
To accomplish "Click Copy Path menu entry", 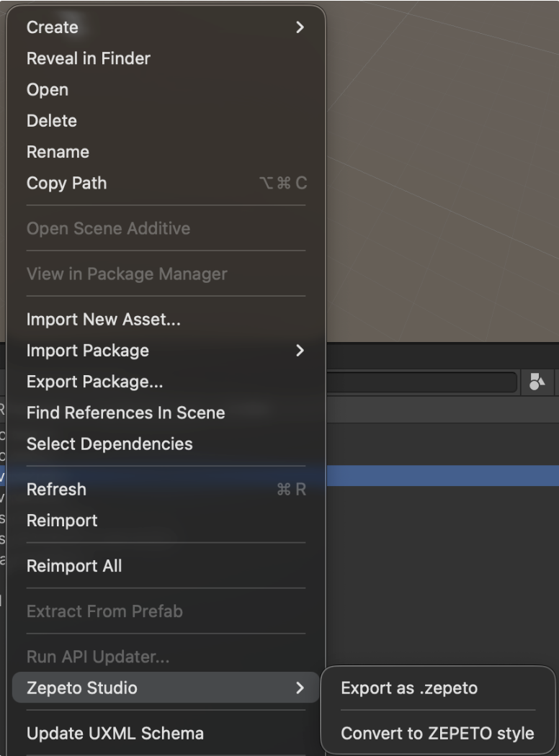I will [x=166, y=183].
